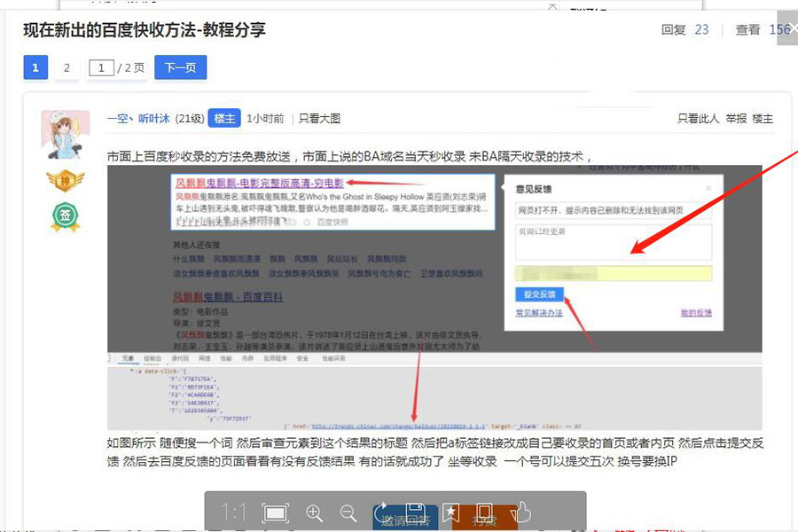This screenshot has height=532, width=798.
Task: Zoom in with the magnifier plus icon
Action: pos(314,512)
